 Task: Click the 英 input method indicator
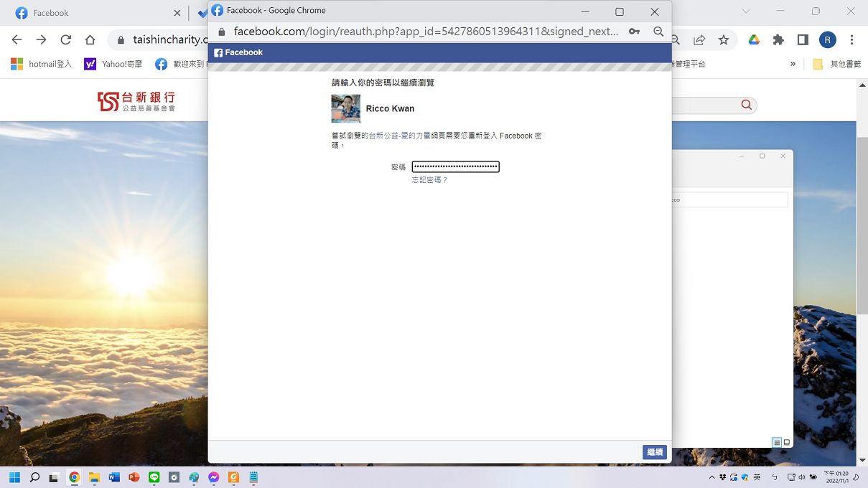pos(757,477)
